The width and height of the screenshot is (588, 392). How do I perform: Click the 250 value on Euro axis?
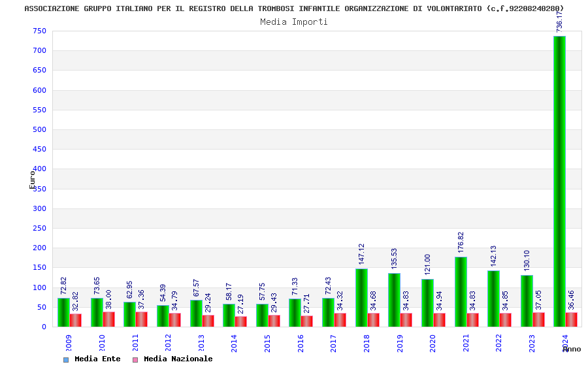[39, 229]
